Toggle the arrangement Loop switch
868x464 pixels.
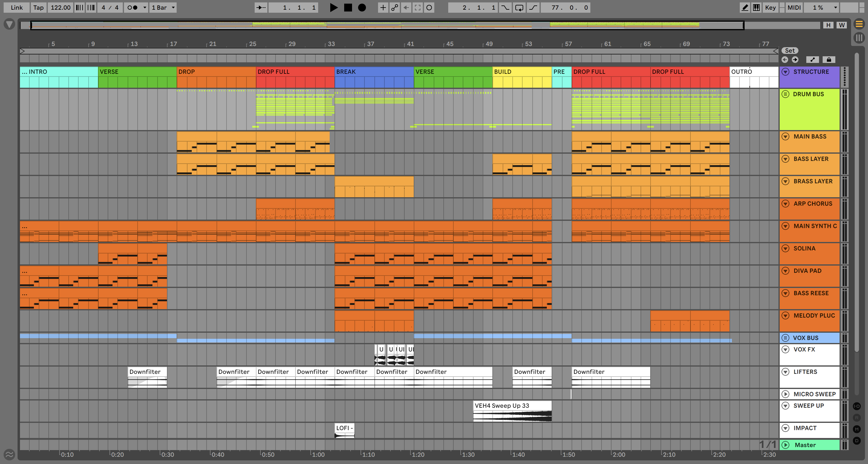[x=519, y=8]
